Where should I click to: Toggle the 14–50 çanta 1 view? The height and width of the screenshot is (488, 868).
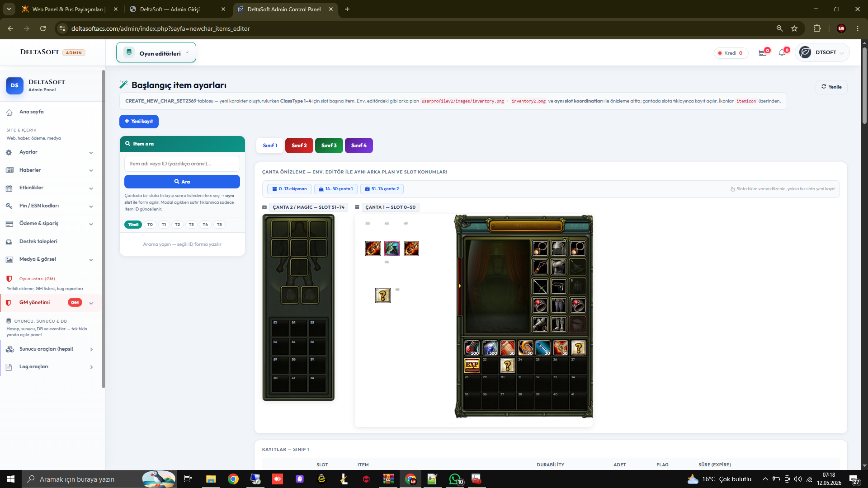[x=336, y=189]
